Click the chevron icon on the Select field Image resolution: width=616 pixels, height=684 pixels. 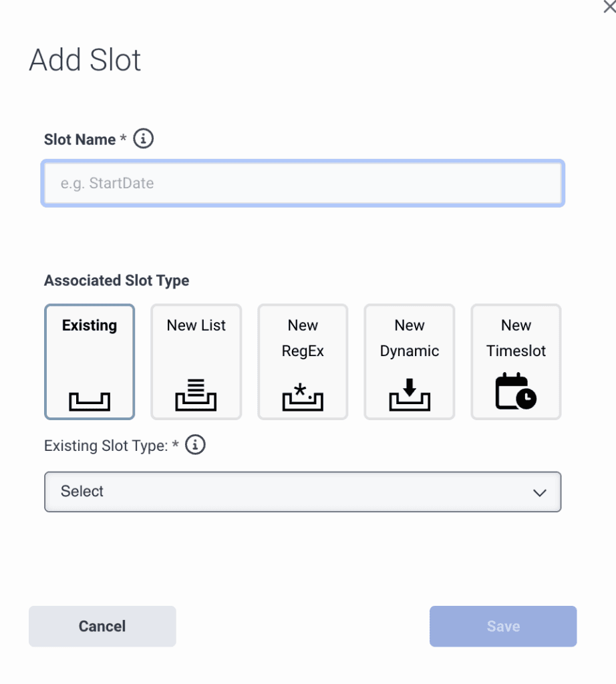540,492
